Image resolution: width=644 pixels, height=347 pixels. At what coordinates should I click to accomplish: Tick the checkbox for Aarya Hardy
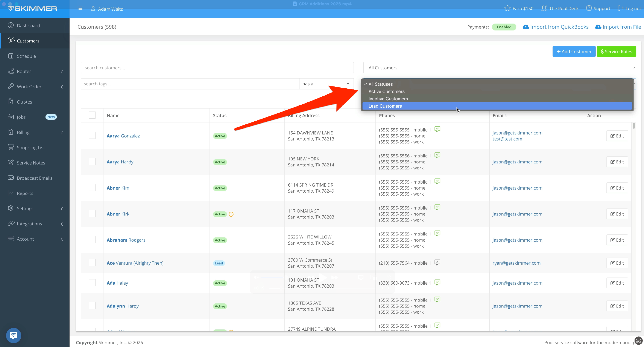coord(92,162)
